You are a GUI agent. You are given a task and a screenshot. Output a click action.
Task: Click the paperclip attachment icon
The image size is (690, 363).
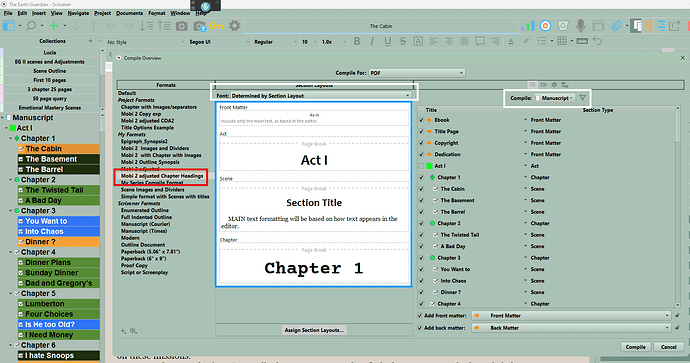[616, 26]
